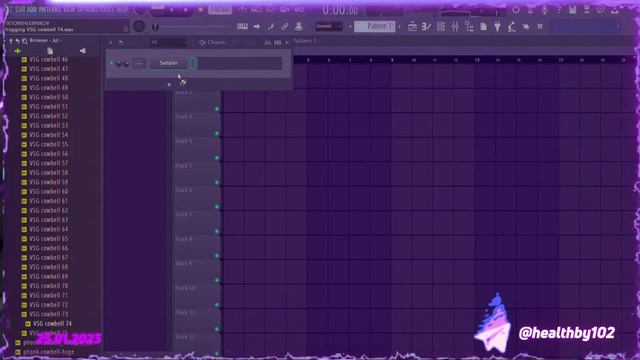Adjust the Sampler channel volume knob
This screenshot has width=640, height=360.
[x=126, y=63]
